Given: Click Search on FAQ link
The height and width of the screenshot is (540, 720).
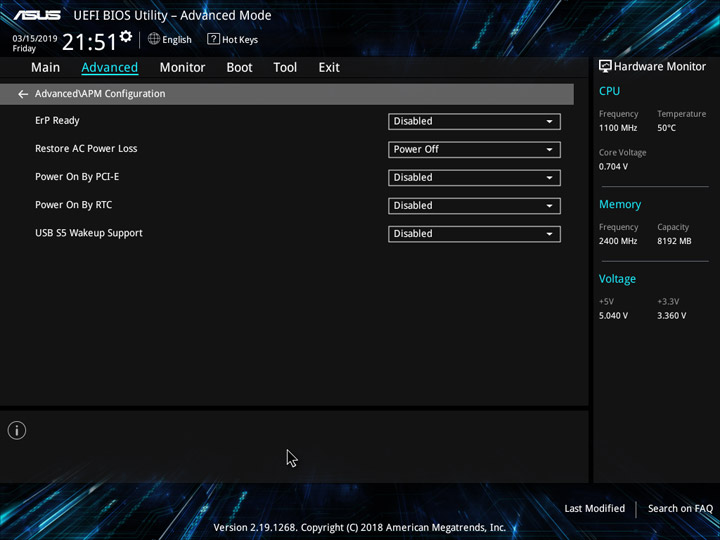Looking at the screenshot, I should click(680, 508).
